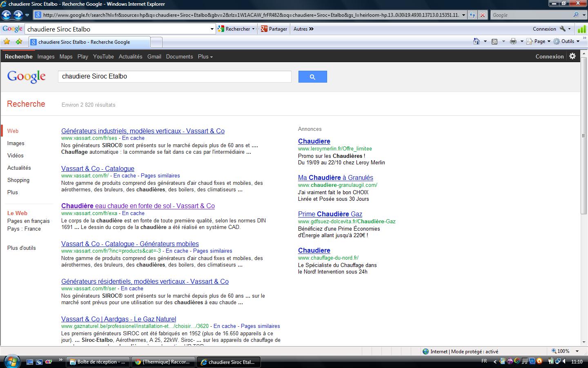Expand Plus d'outils in the sidebar
588x368 pixels.
point(22,248)
